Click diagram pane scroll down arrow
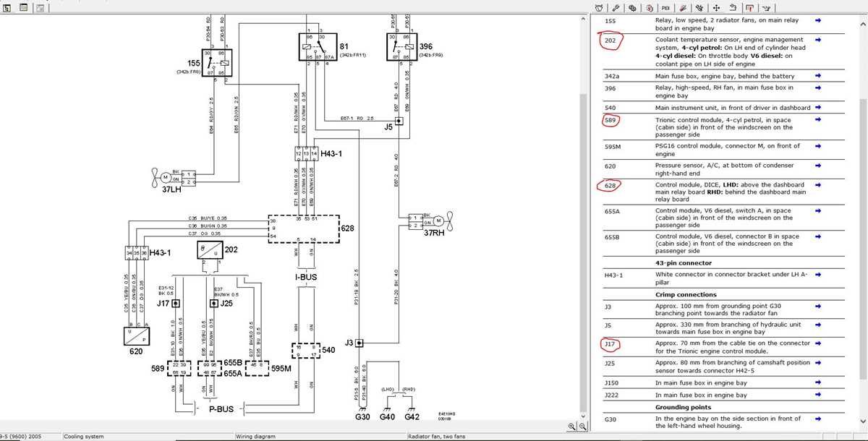 [584, 416]
